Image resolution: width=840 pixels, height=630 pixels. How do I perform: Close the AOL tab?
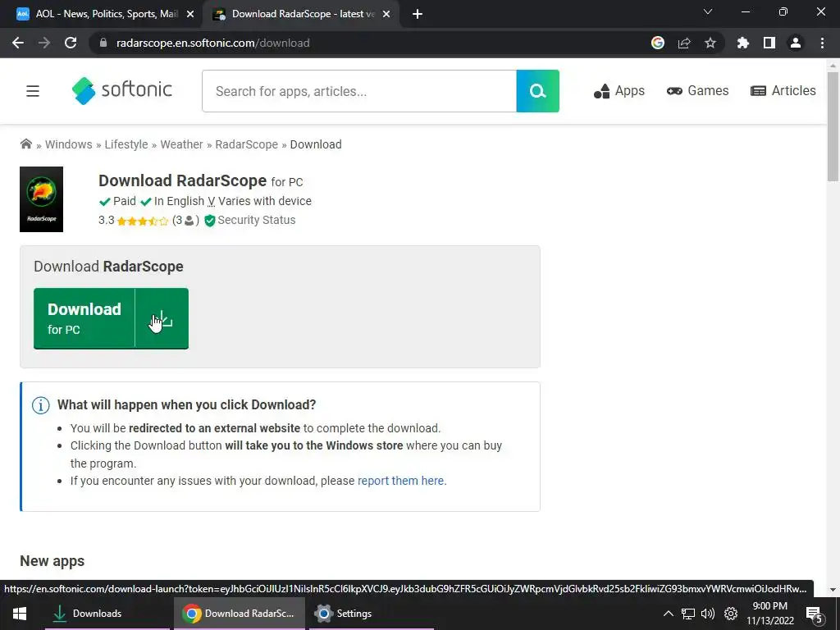pyautogui.click(x=190, y=15)
